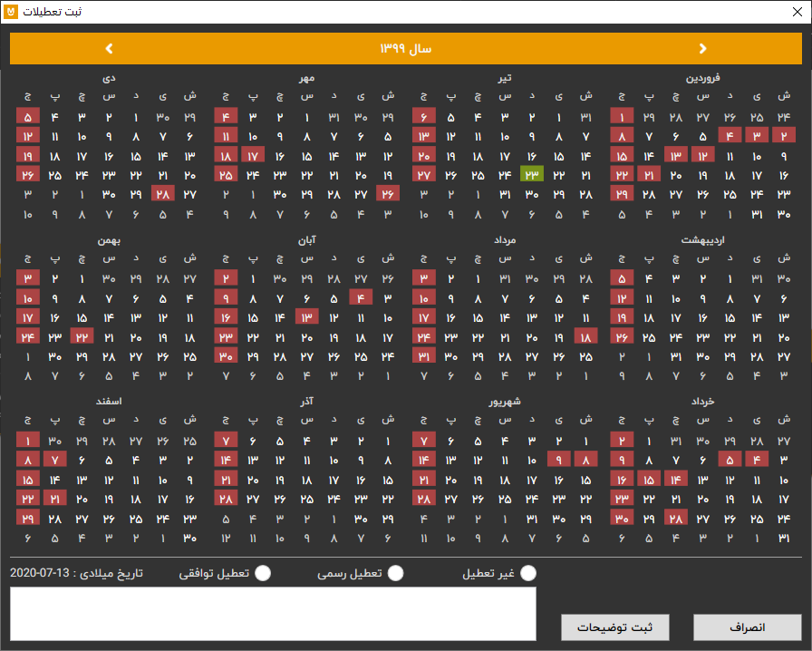
Task: Select red day ۱۸ in مرداد
Action: (585, 337)
